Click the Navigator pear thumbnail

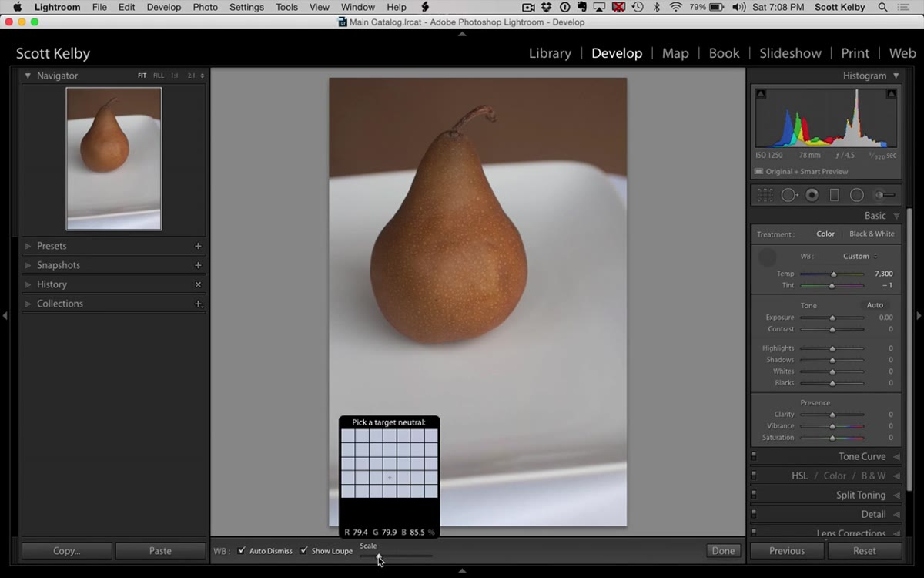tap(114, 159)
